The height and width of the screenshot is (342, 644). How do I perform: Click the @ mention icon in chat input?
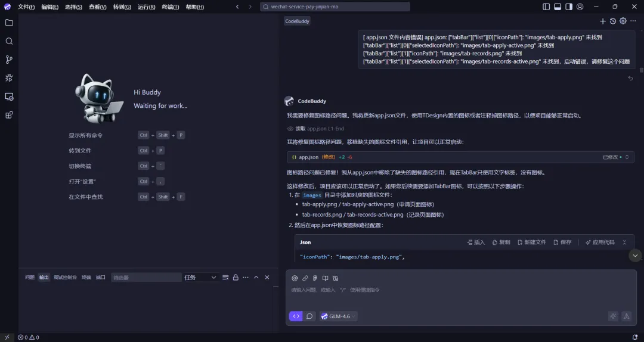click(x=295, y=278)
